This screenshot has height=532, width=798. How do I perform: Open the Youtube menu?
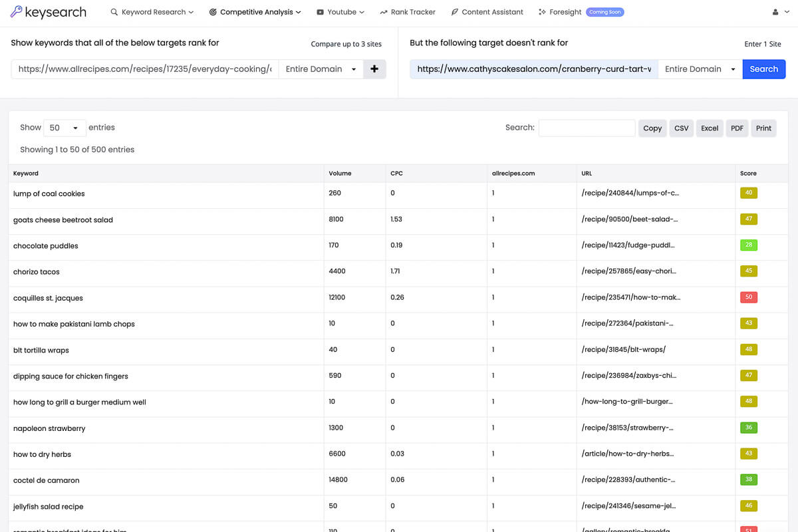point(340,12)
